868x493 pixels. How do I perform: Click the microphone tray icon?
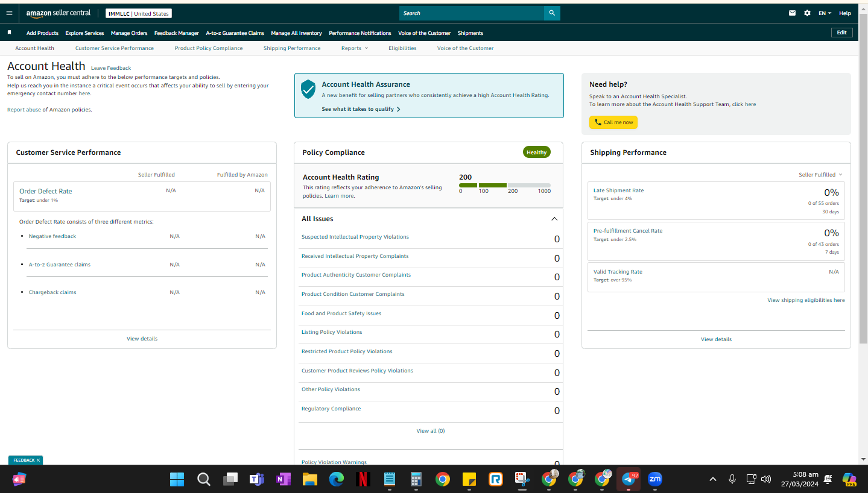pyautogui.click(x=732, y=479)
